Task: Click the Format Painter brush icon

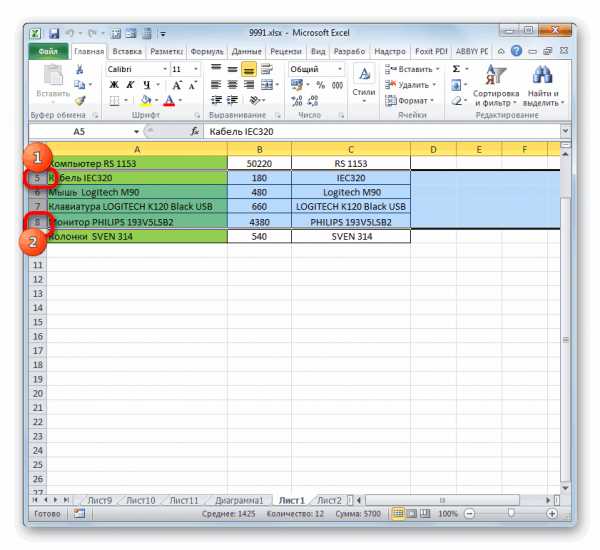Action: point(80,101)
